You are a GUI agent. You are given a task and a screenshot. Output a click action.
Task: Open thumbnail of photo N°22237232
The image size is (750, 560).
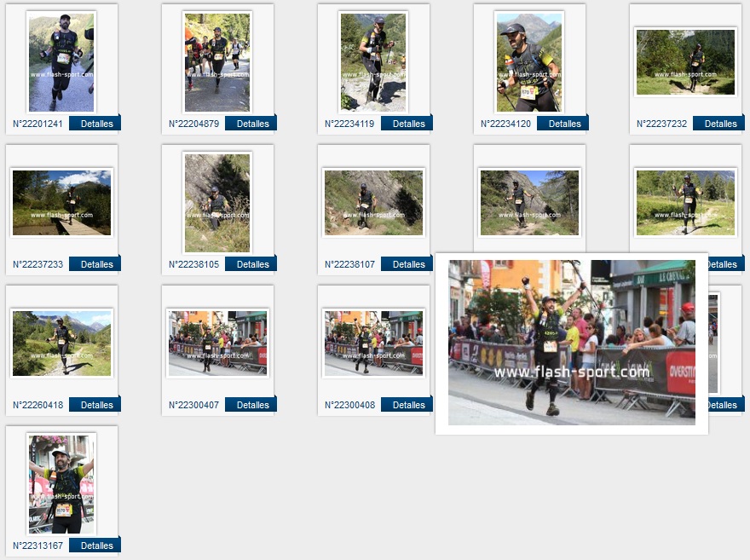point(685,62)
